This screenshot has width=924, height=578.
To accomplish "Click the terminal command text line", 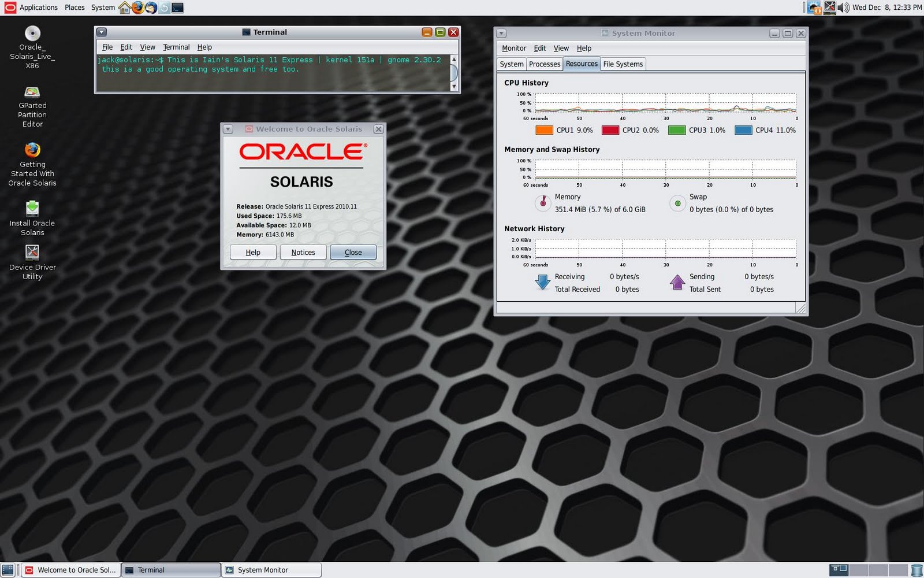I will (x=269, y=60).
